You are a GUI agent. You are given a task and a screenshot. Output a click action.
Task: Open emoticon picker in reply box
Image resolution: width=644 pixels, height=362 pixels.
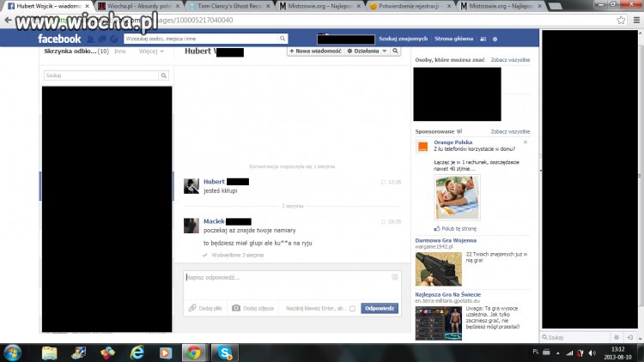coord(395,276)
